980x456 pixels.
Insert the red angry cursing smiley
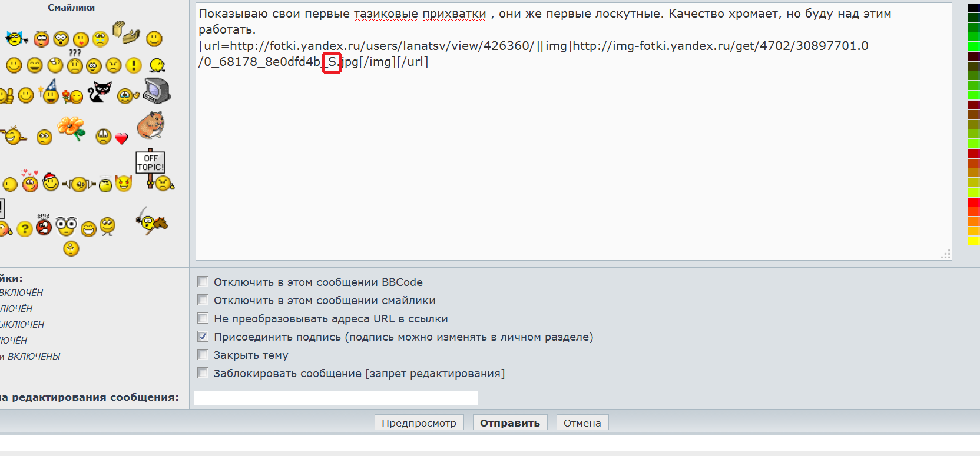[44, 225]
